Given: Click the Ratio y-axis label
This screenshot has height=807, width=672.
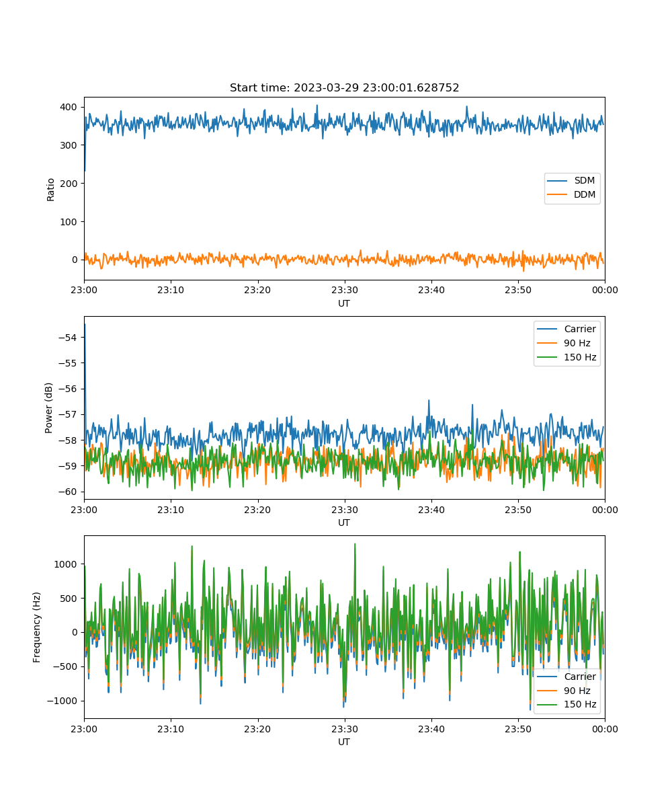Looking at the screenshot, I should point(51,189).
